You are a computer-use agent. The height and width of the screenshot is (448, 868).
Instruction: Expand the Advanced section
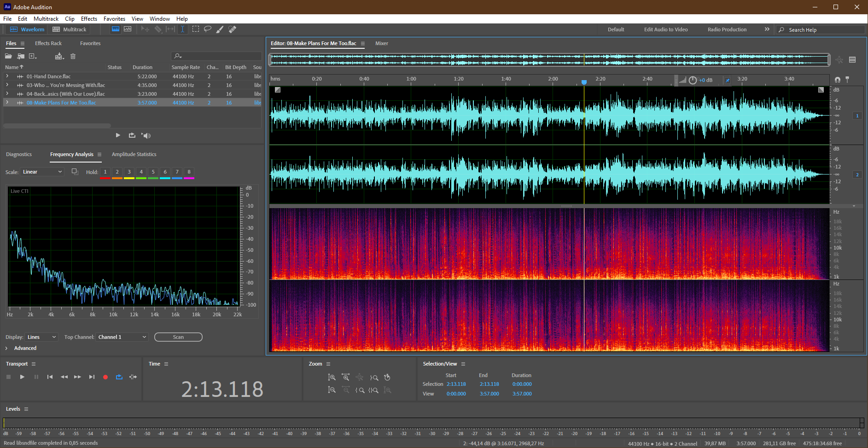(x=6, y=348)
